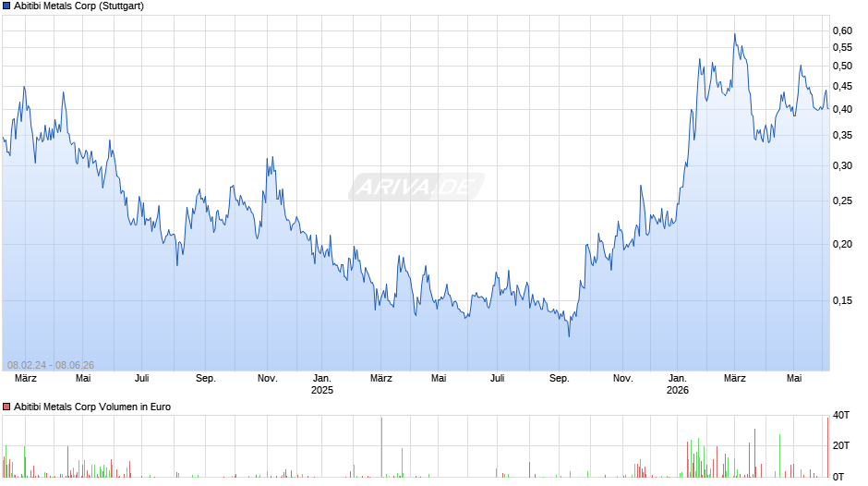Click the 'Jan. 2025' time axis label
The height and width of the screenshot is (486, 868).
coord(322,384)
